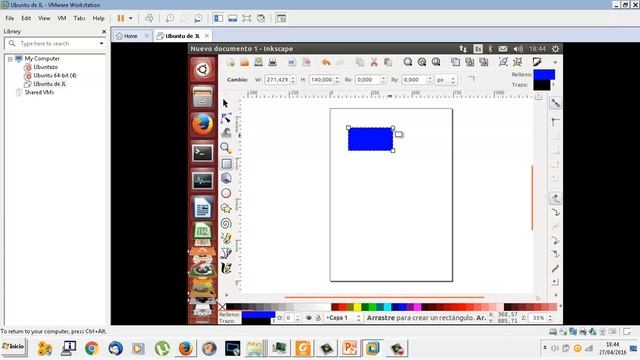Click the Paste icon
The image size is (640, 360).
(388, 62)
